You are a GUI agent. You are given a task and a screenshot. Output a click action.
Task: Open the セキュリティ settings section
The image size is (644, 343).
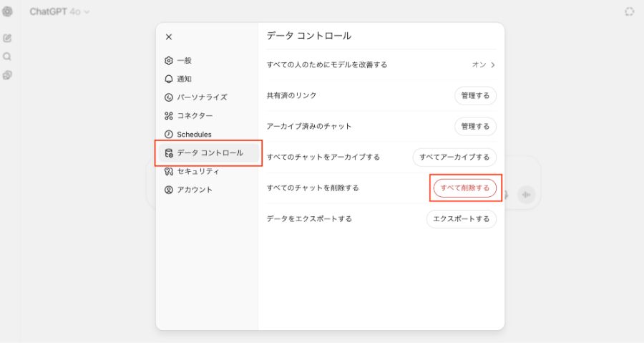(x=208, y=171)
